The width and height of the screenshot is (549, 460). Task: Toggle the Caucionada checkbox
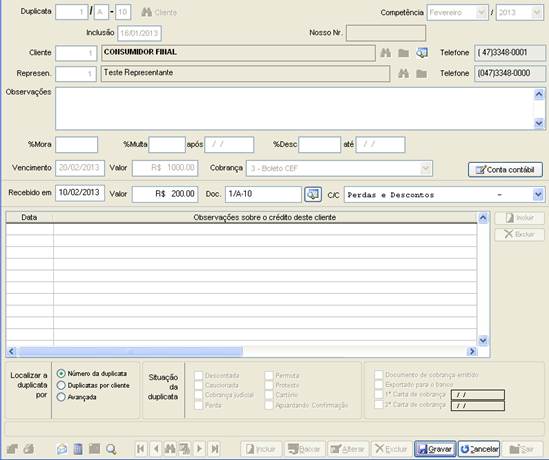tap(199, 385)
